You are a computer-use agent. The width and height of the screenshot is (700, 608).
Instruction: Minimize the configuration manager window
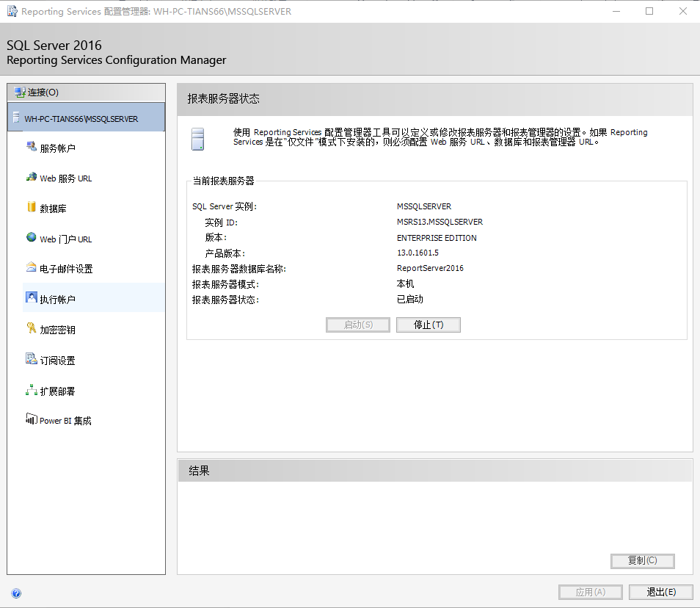616,11
